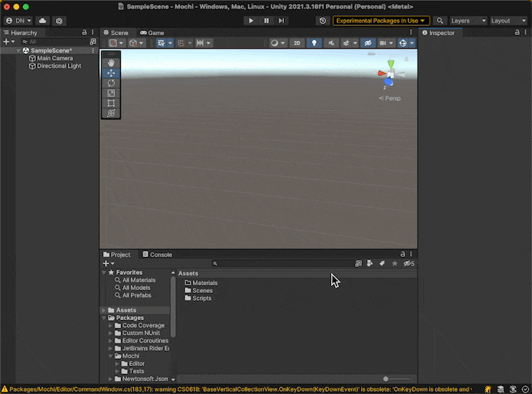The image size is (532, 394).
Task: Open the Layout dropdown
Action: [x=509, y=21]
